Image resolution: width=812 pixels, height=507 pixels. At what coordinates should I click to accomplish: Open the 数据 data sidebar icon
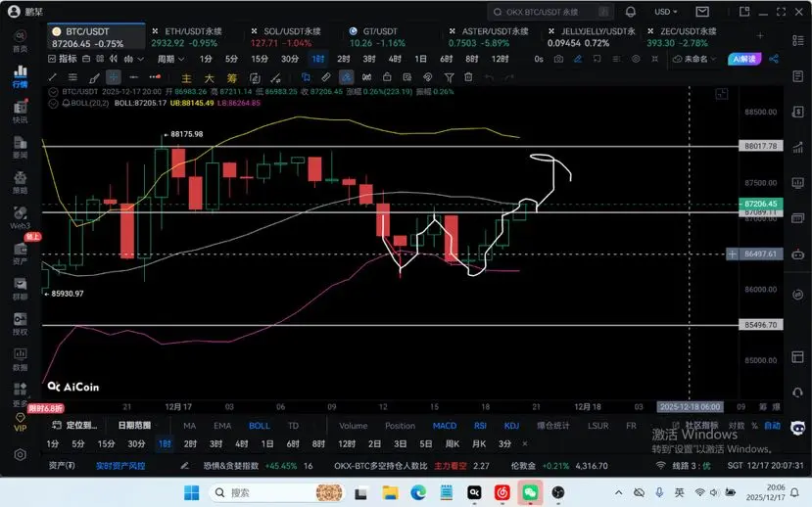tap(20, 359)
